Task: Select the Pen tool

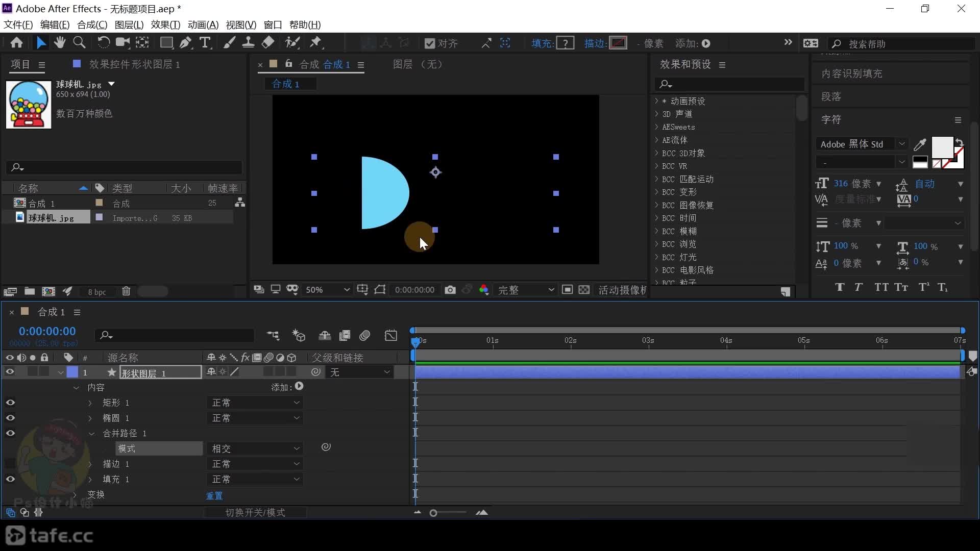Action: tap(185, 43)
